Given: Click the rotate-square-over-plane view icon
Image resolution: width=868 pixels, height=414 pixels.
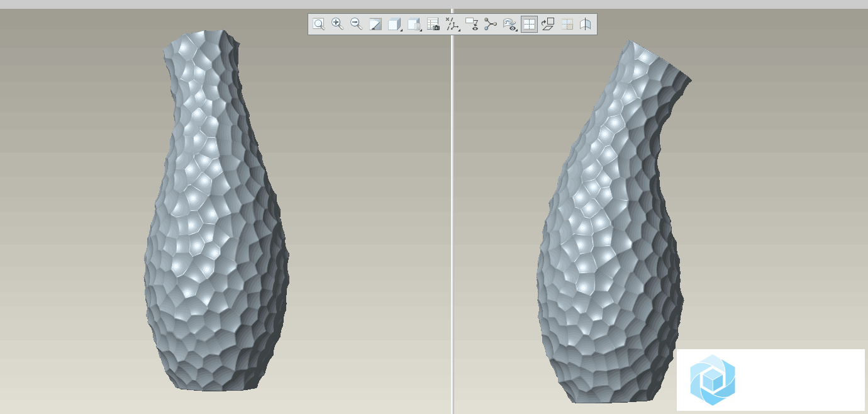Looking at the screenshot, I should pyautogui.click(x=548, y=25).
